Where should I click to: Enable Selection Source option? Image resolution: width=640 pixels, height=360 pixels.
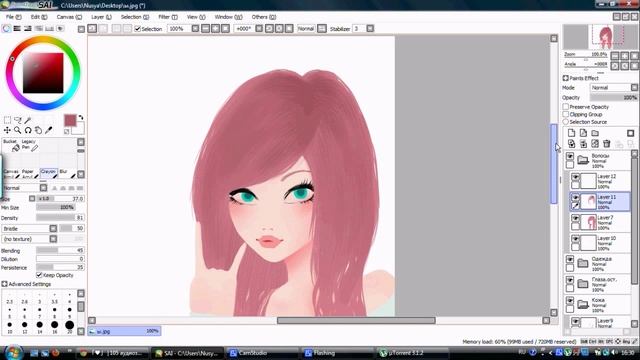(566, 122)
